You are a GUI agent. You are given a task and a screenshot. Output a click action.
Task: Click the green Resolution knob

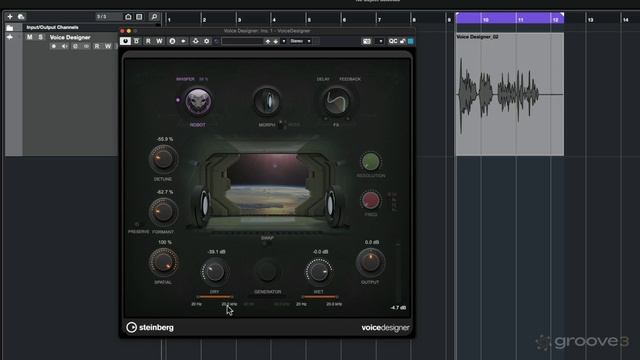click(x=371, y=162)
